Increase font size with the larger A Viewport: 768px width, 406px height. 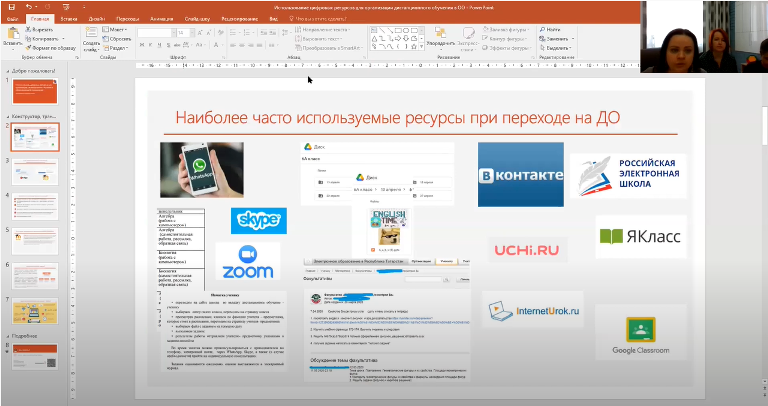coord(200,32)
